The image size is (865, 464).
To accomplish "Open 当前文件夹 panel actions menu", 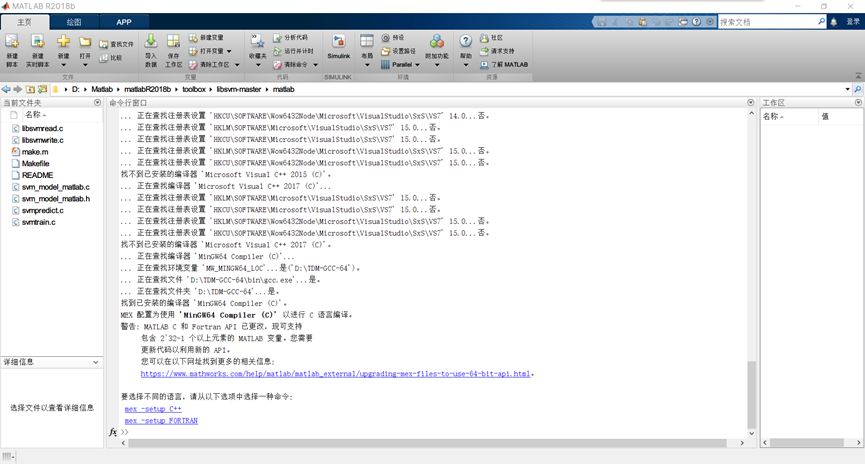I will click(x=98, y=103).
